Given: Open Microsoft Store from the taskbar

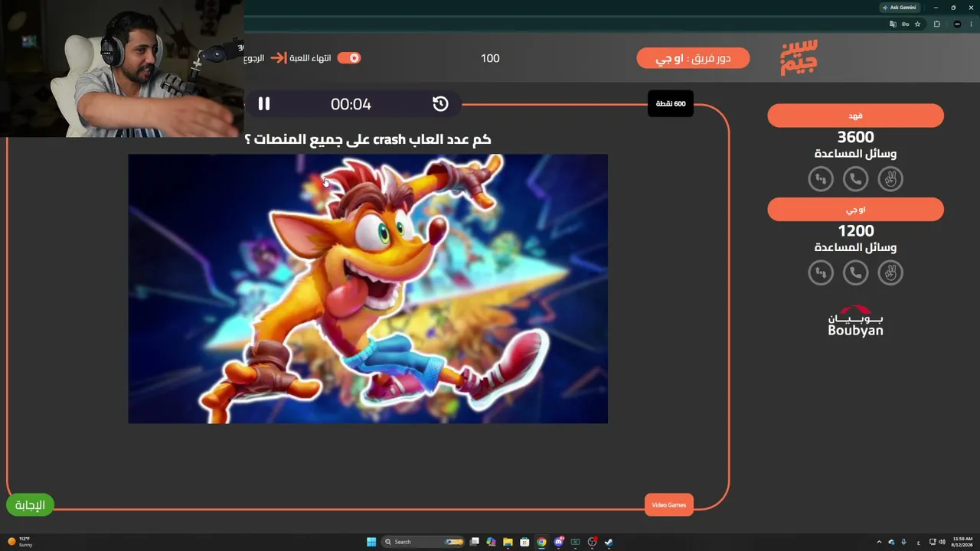Looking at the screenshot, I should [x=524, y=542].
